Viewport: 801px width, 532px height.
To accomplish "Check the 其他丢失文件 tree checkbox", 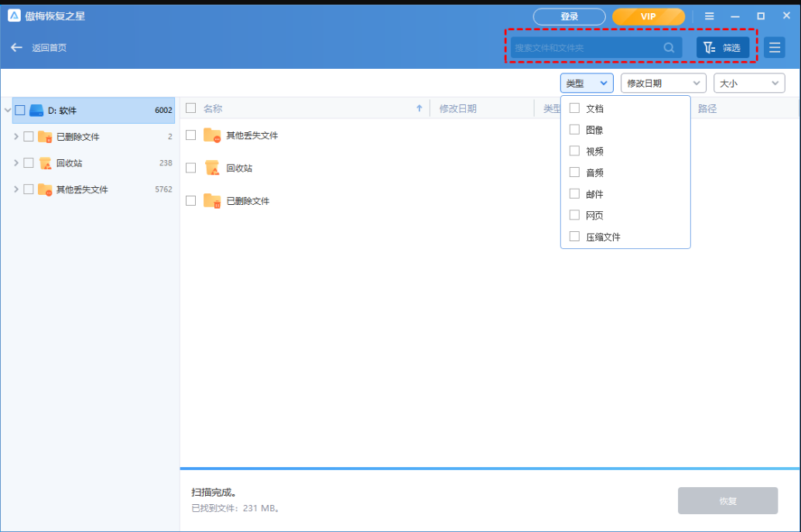I will pos(29,189).
